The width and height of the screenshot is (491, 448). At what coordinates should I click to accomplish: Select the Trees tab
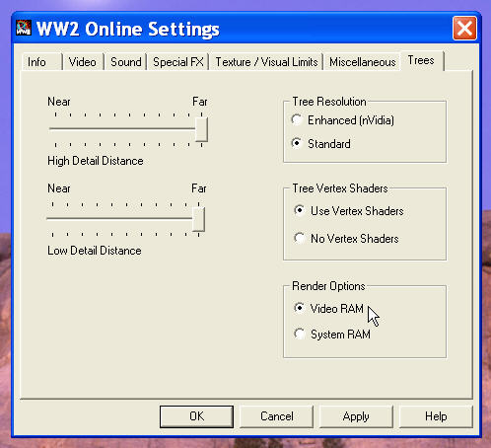422,60
